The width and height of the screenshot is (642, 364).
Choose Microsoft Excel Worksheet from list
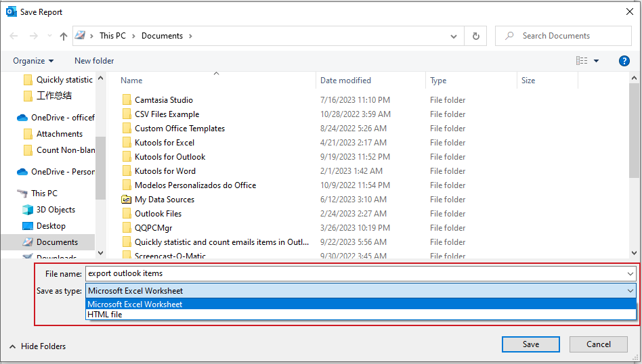(361, 304)
